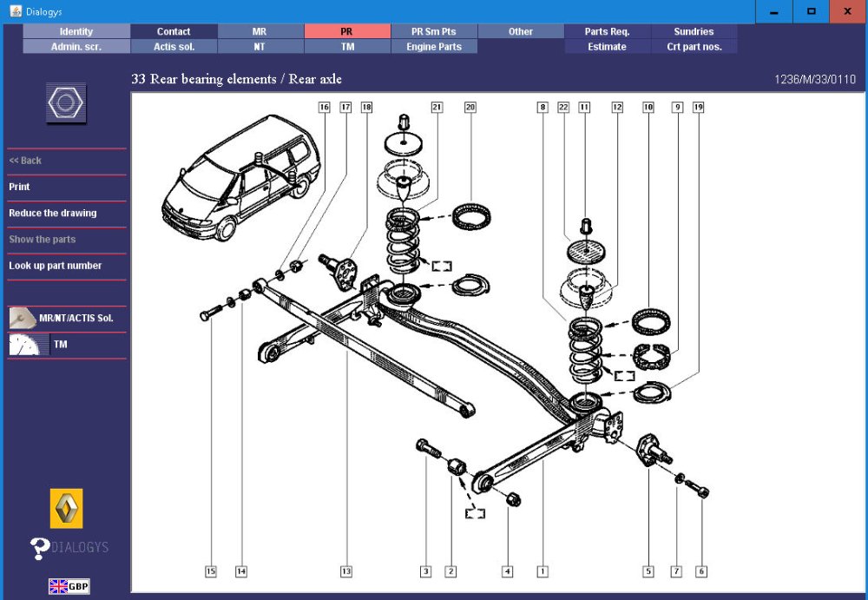
Task: Click the Renault diamond logo
Action: 67,508
